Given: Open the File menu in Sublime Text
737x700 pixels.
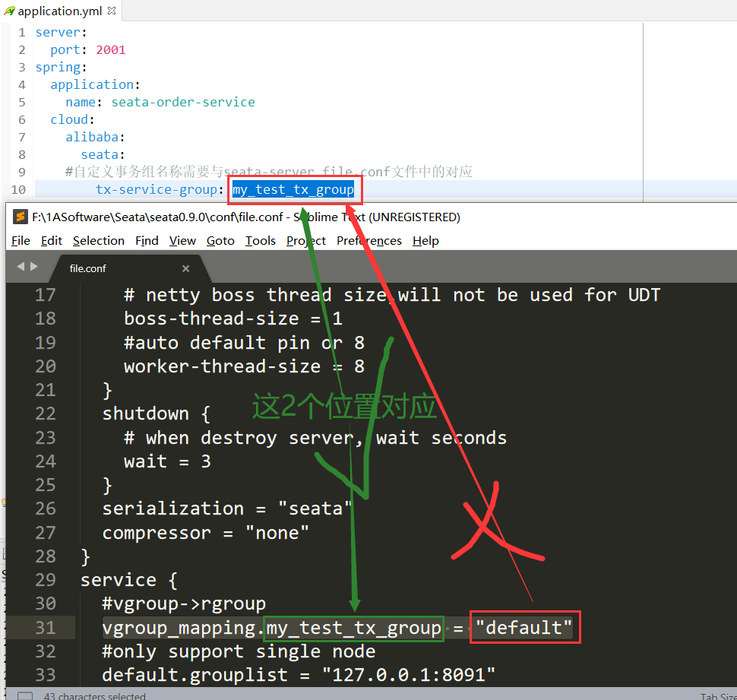Looking at the screenshot, I should [21, 241].
